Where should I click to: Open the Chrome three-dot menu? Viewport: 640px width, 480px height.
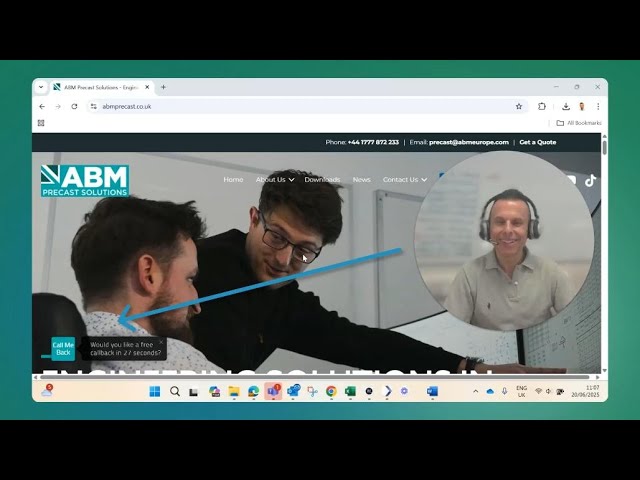598,107
